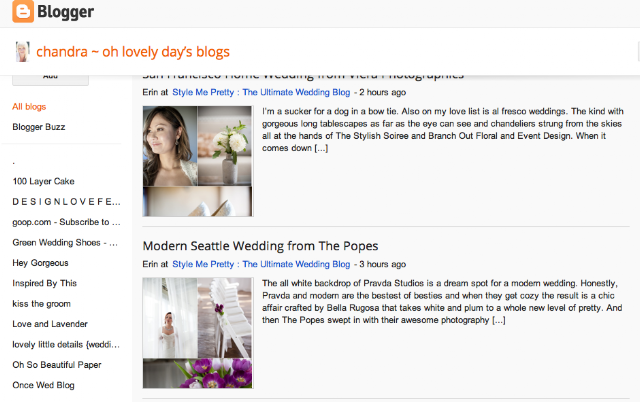This screenshot has height=402, width=640.
Task: View the bride portrait thumbnail collage
Action: tap(198, 161)
